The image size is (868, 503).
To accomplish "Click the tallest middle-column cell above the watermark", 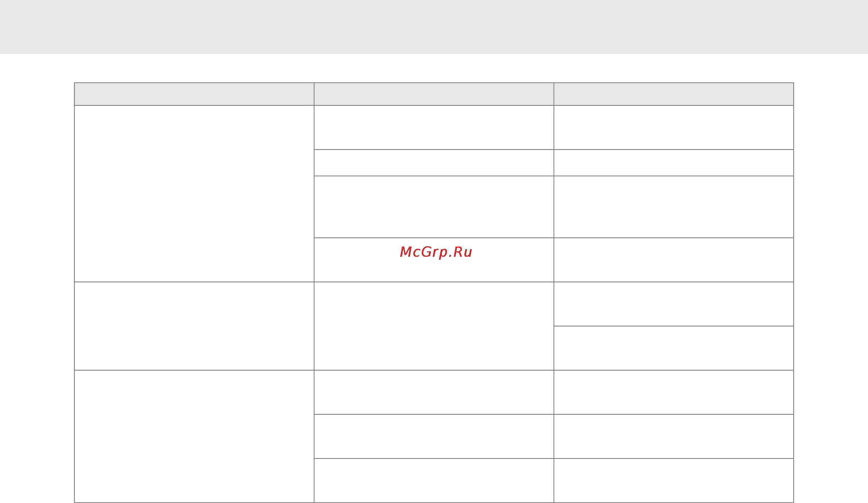I will point(434,207).
